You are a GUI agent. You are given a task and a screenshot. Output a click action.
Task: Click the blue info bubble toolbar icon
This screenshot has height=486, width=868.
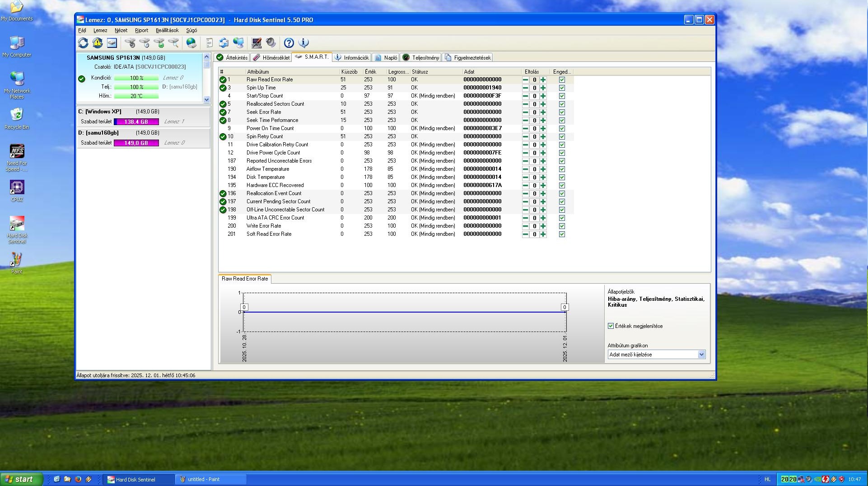[x=304, y=43]
